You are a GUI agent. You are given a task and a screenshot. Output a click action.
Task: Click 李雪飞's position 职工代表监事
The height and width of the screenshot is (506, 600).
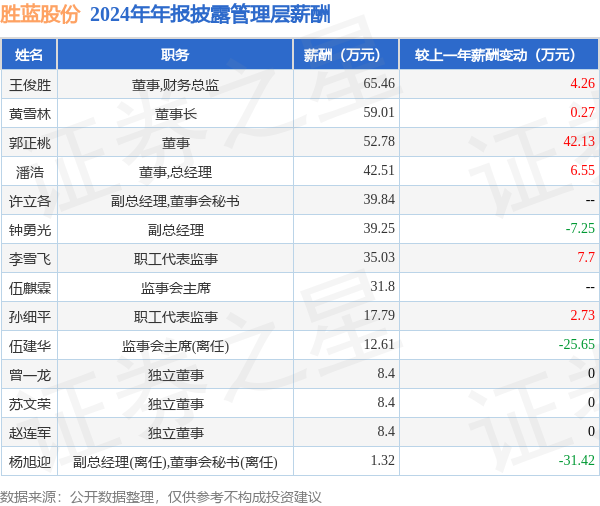[176, 259]
